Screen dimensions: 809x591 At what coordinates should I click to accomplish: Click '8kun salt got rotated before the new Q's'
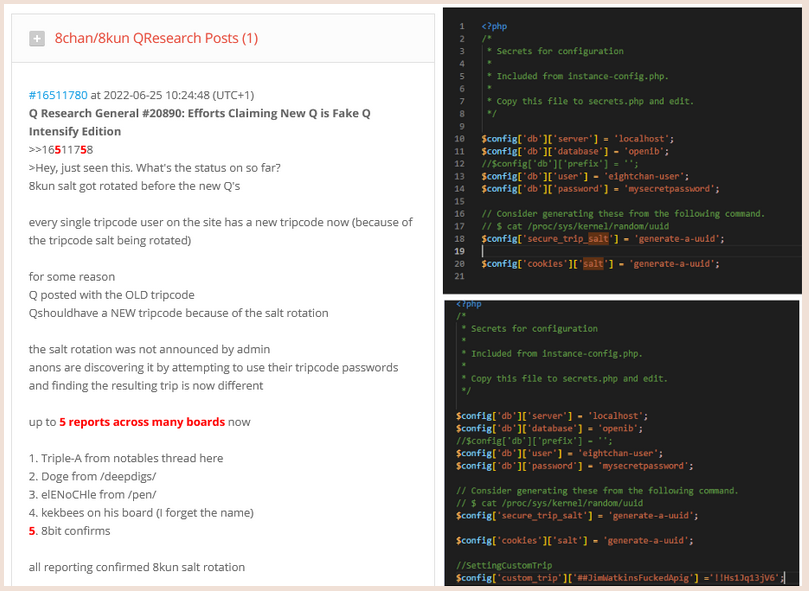pyautogui.click(x=135, y=186)
